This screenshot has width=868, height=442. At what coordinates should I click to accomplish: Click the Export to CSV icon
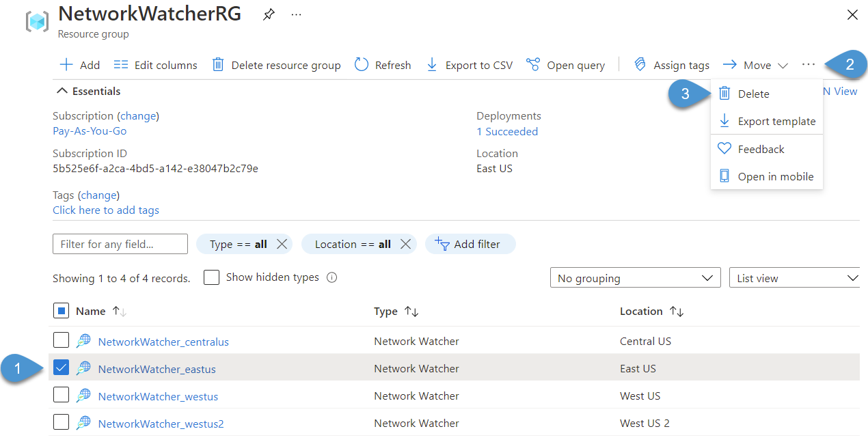point(432,64)
